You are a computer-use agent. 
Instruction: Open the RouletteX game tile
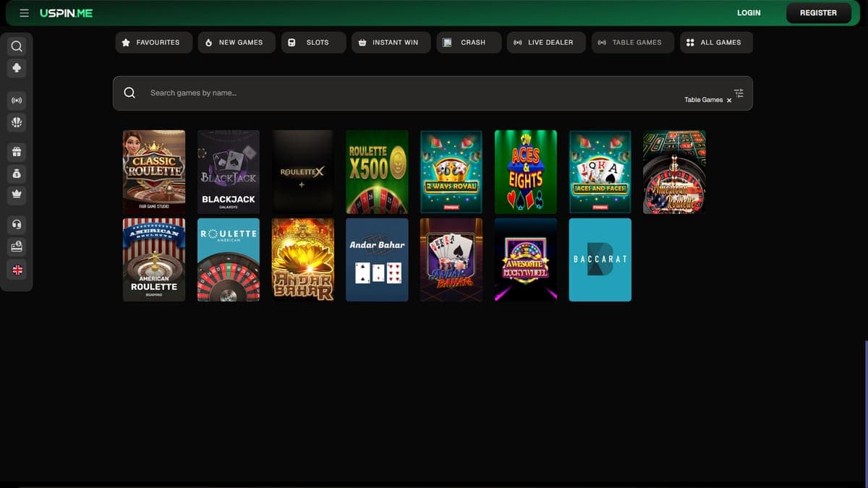point(302,171)
